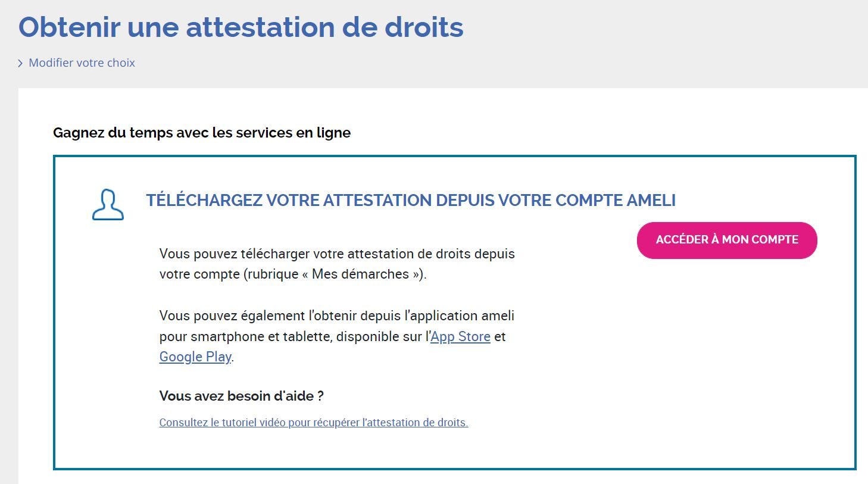Screen dimensions: 868x484
Task: Select the heading TÉLÉCHARGEZ VOTRE ATTESTATION
Action: click(x=411, y=200)
